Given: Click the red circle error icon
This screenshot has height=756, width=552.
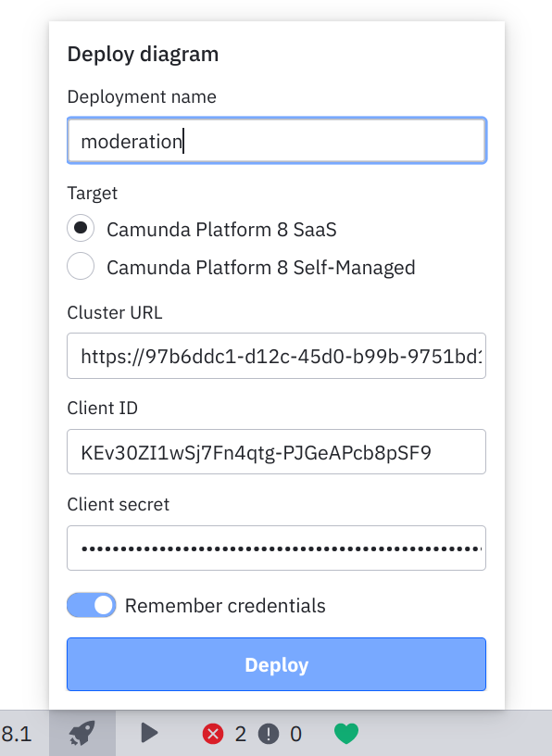Looking at the screenshot, I should point(213,733).
